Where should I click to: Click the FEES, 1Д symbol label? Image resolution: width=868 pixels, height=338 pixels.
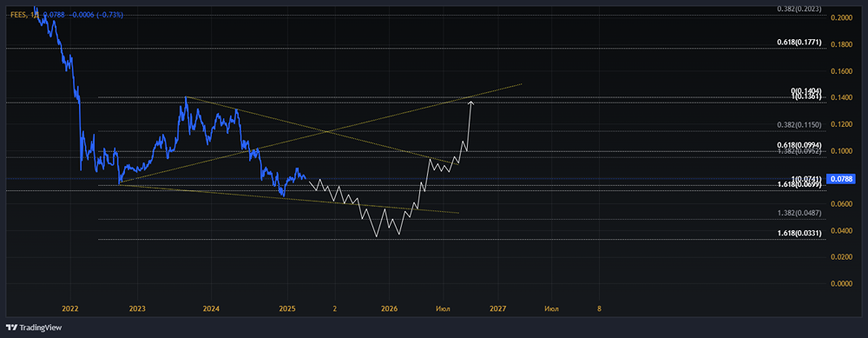[x=25, y=15]
